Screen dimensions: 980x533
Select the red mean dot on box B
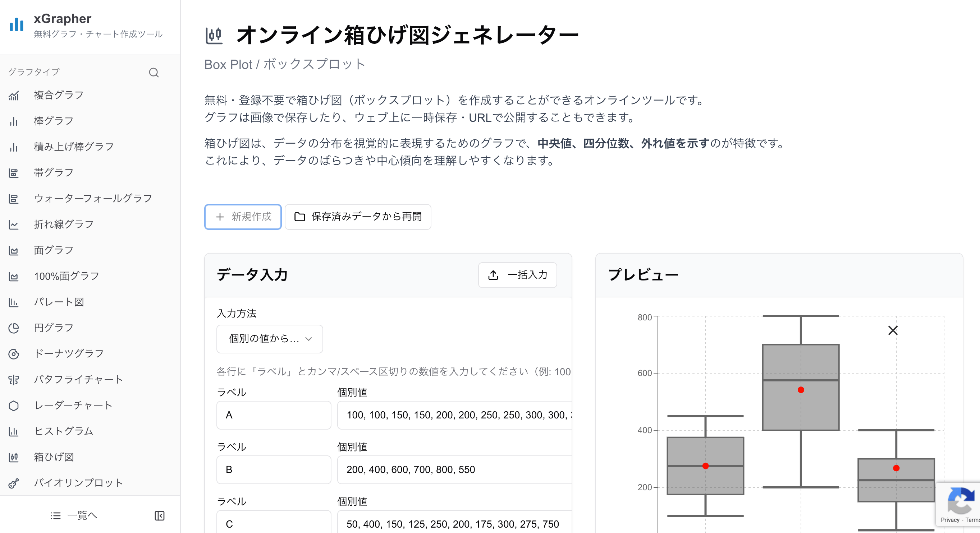point(801,389)
